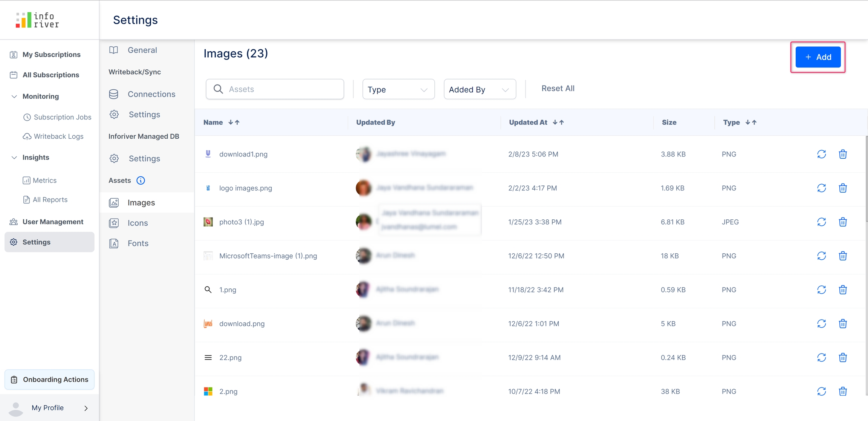Screen dimensions: 868x421
Task: Click the vertical scrollbar of images list
Action: click(866, 179)
